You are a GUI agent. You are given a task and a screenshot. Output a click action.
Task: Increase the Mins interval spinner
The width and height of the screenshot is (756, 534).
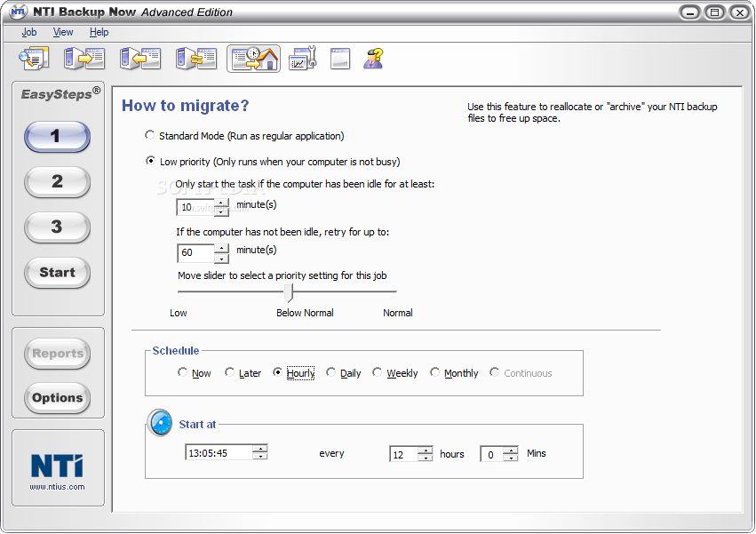pyautogui.click(x=510, y=450)
